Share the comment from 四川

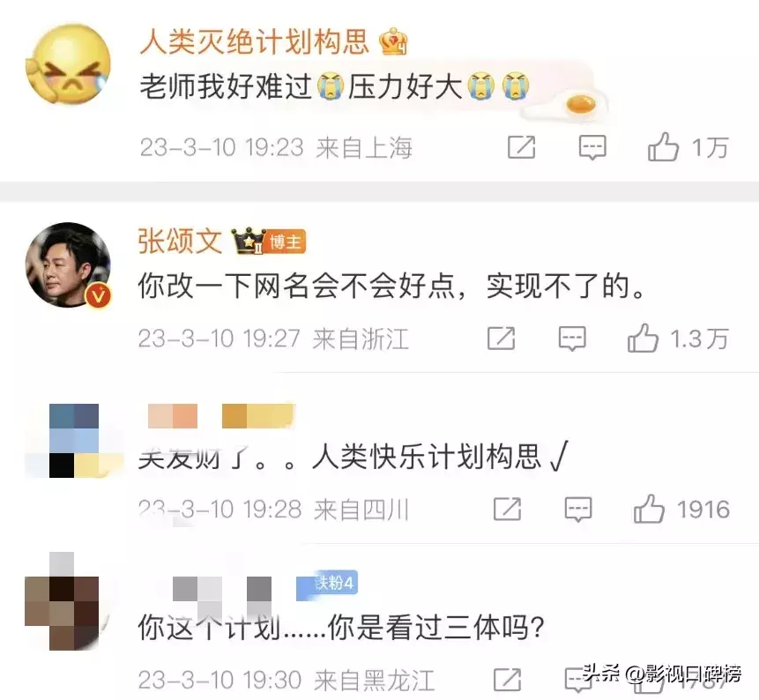[507, 509]
